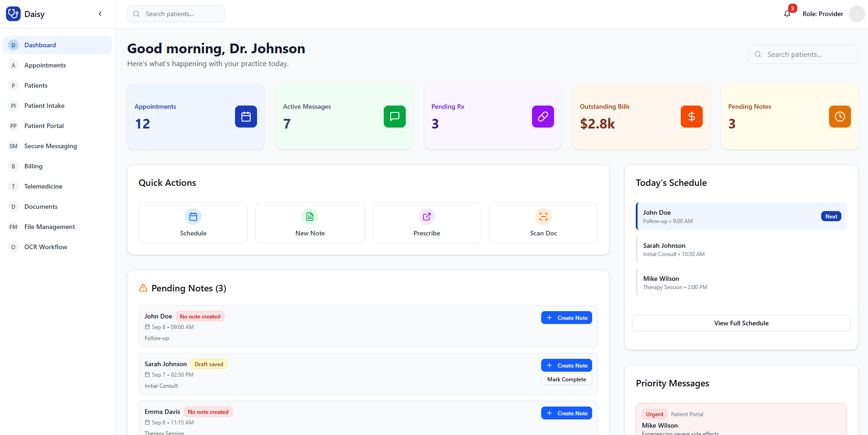Click the Daisy app logo

coord(13,13)
